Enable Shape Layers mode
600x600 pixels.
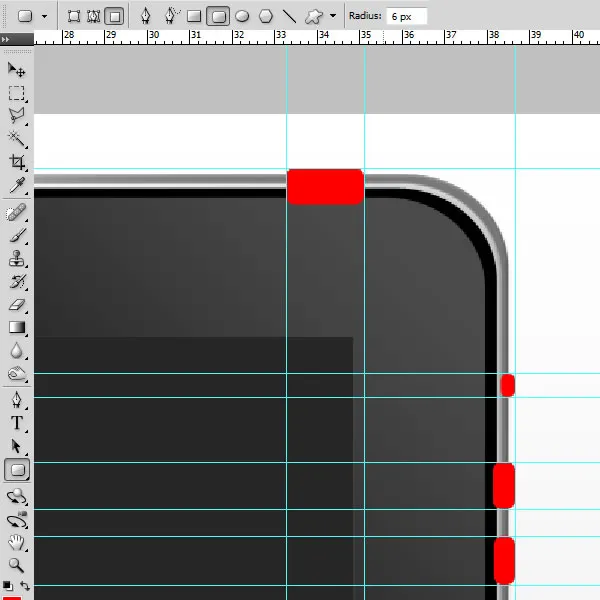(73, 16)
